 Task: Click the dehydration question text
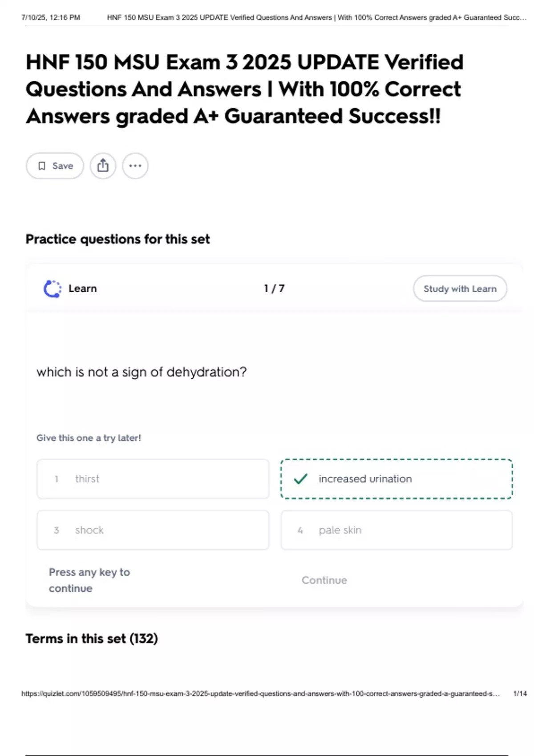click(x=142, y=372)
